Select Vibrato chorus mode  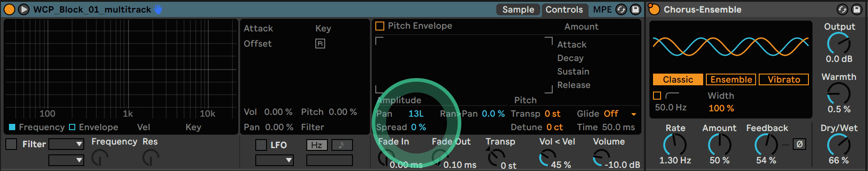coord(784,79)
